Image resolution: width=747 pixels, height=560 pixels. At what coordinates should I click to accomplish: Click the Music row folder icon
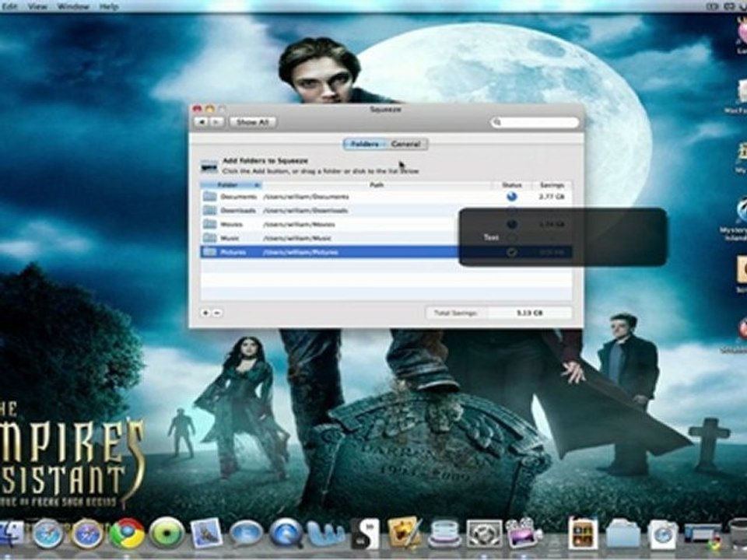[209, 238]
